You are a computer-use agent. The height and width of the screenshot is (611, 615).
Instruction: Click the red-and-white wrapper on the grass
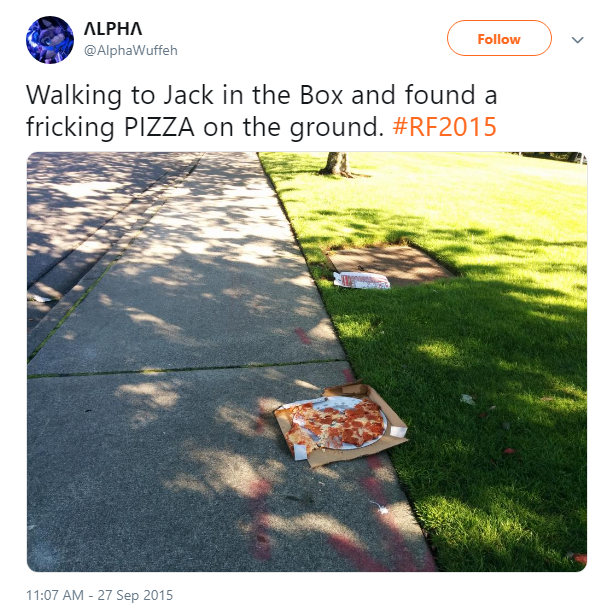361,280
